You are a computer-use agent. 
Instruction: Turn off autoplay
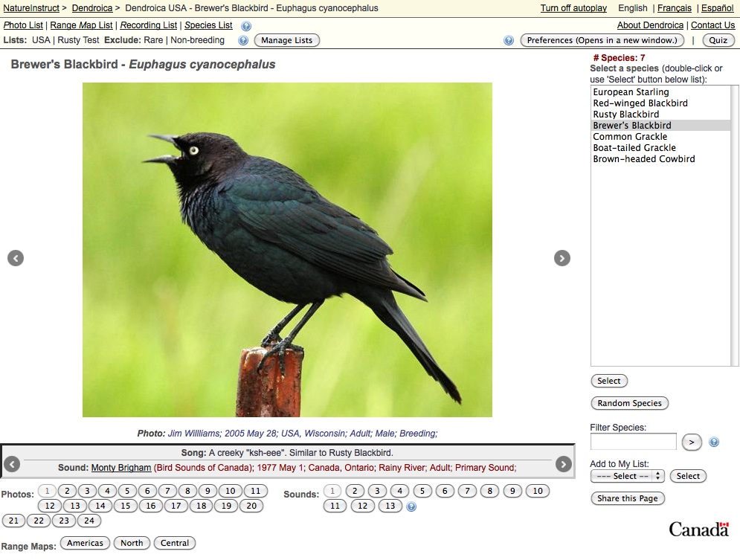click(573, 8)
